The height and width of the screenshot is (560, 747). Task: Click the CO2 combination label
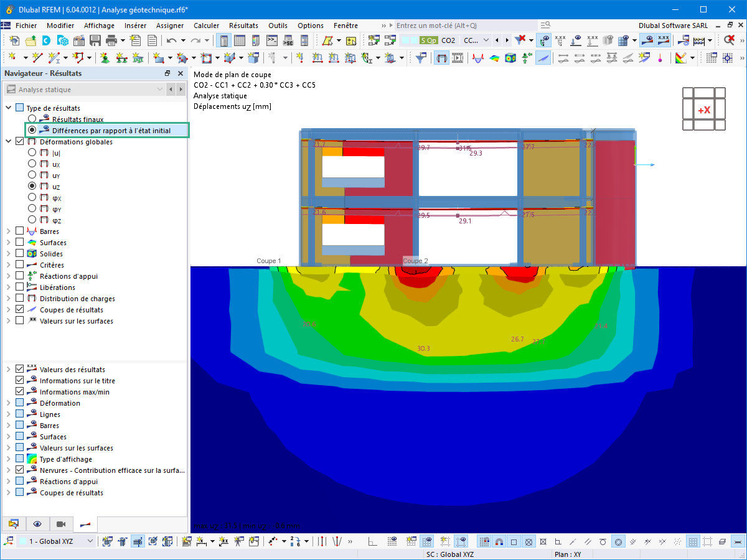(x=448, y=40)
